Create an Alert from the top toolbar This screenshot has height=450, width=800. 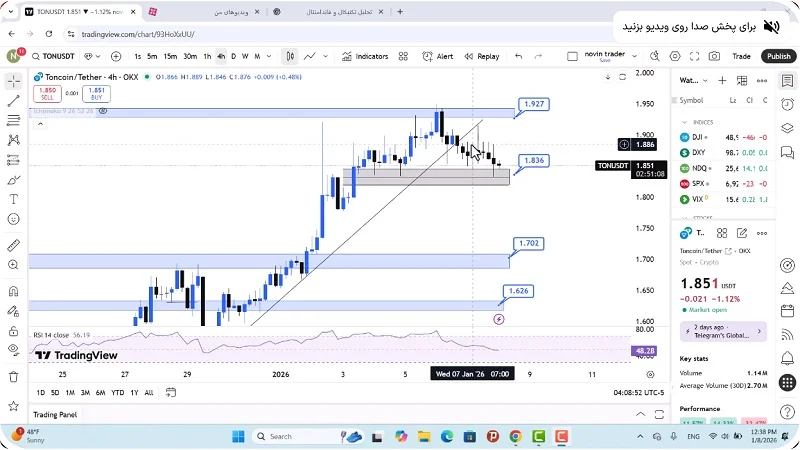[439, 57]
